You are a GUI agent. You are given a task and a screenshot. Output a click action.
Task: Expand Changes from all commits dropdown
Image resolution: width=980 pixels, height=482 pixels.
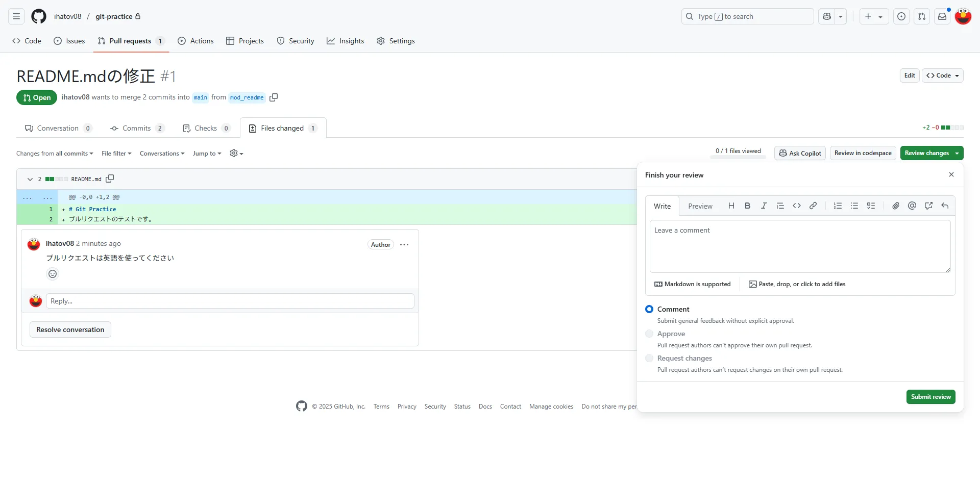click(55, 154)
